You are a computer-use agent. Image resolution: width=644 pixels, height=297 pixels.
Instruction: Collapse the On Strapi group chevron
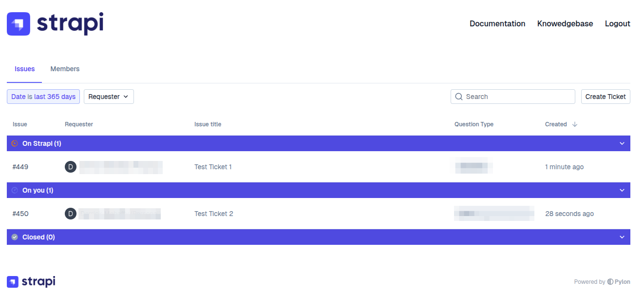(x=622, y=143)
